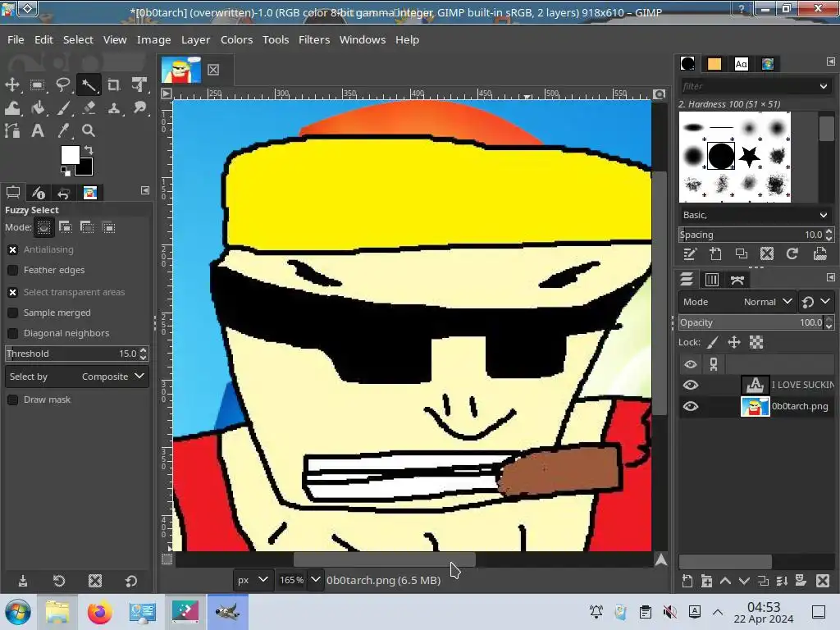This screenshot has height=630, width=840.
Task: Toggle the Antialiasing checkbox
Action: (x=13, y=249)
